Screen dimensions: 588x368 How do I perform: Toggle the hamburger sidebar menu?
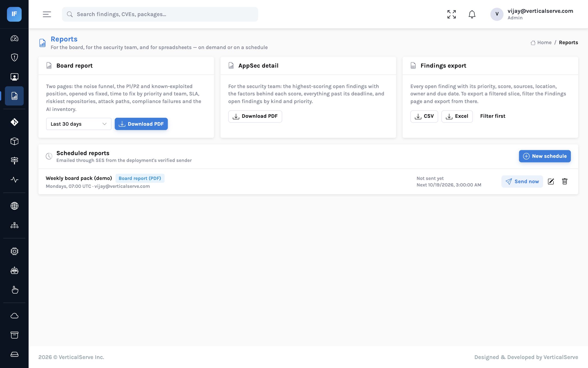coord(47,14)
